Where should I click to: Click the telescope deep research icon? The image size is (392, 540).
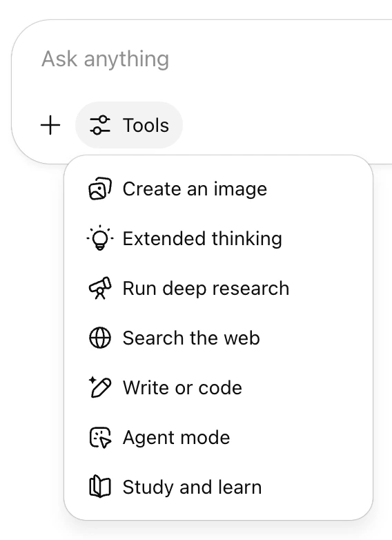(100, 288)
